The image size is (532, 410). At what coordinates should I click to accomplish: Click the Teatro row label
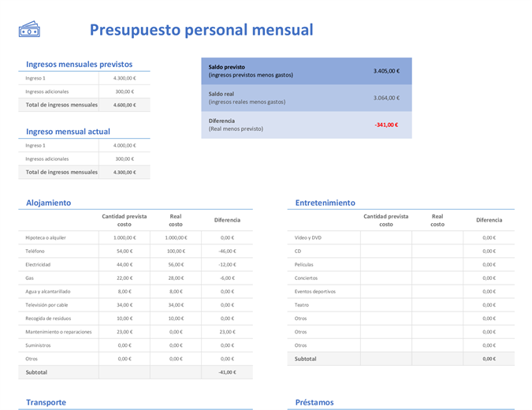pos(302,305)
